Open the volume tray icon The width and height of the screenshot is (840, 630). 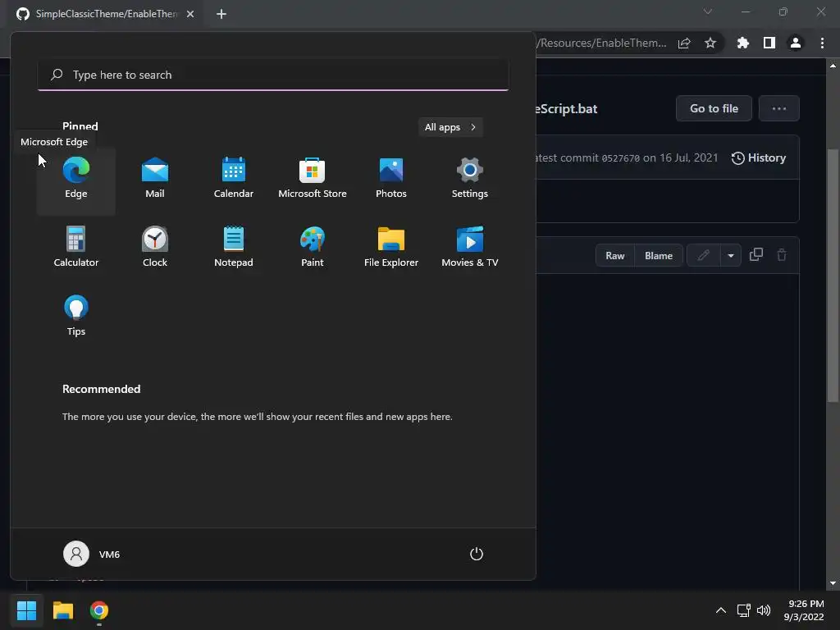coord(764,610)
